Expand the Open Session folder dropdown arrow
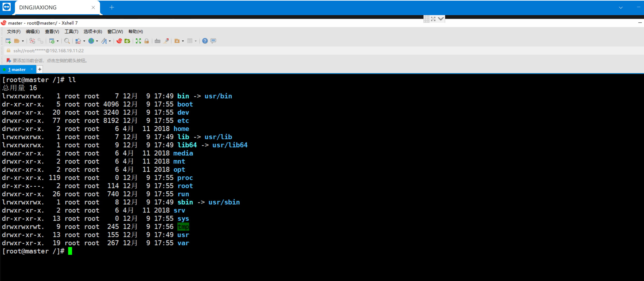The width and height of the screenshot is (644, 281). (x=23, y=41)
